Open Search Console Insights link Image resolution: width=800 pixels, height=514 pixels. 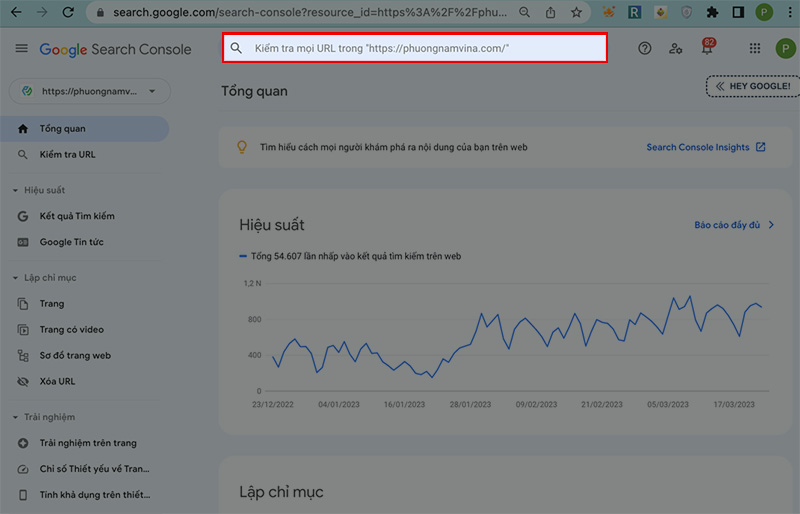[x=697, y=148]
